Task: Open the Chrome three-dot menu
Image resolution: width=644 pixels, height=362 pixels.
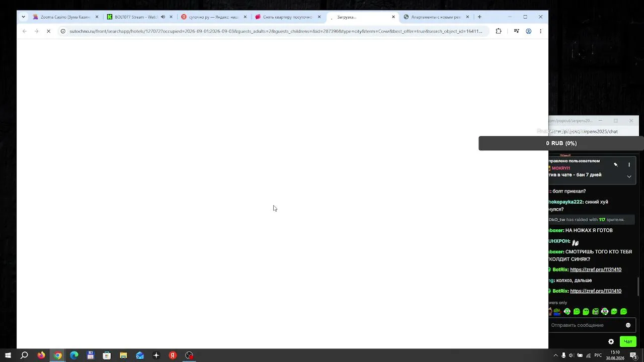Action: tap(541, 31)
